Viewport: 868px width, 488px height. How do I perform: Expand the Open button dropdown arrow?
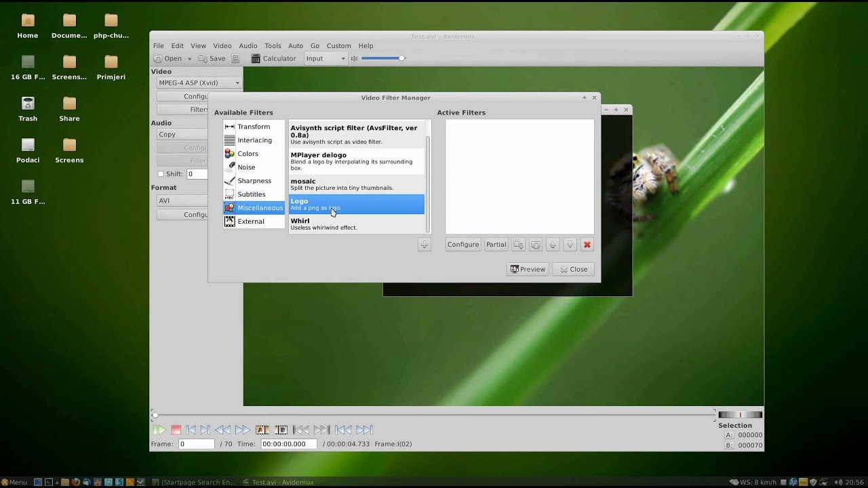click(189, 59)
